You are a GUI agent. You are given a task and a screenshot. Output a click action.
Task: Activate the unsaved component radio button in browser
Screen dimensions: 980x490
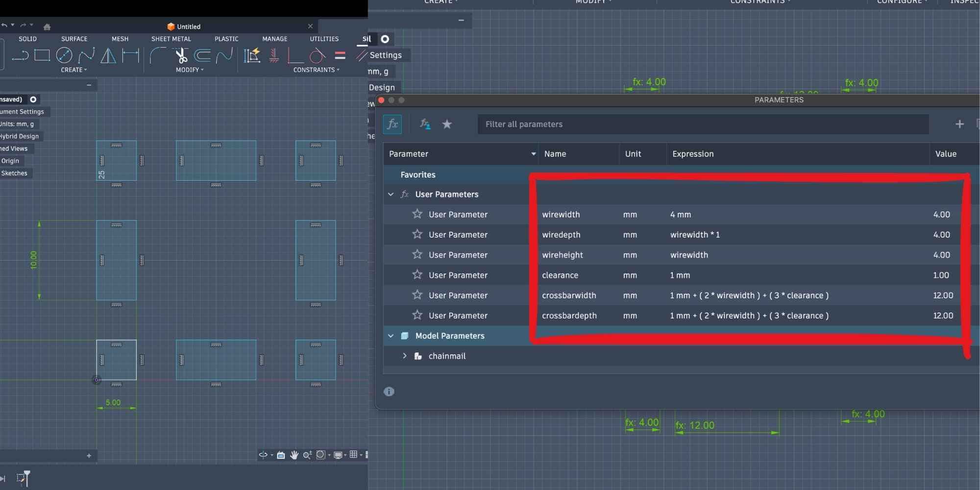click(x=33, y=99)
